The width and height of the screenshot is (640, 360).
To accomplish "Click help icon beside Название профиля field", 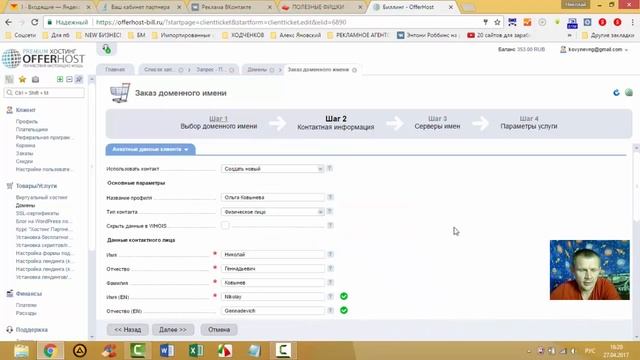I will point(330,197).
